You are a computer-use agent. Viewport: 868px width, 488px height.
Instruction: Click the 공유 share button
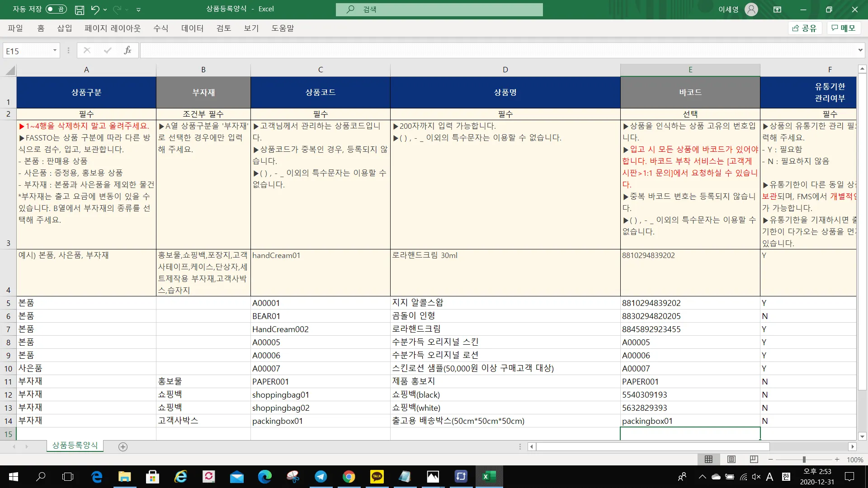pos(805,28)
